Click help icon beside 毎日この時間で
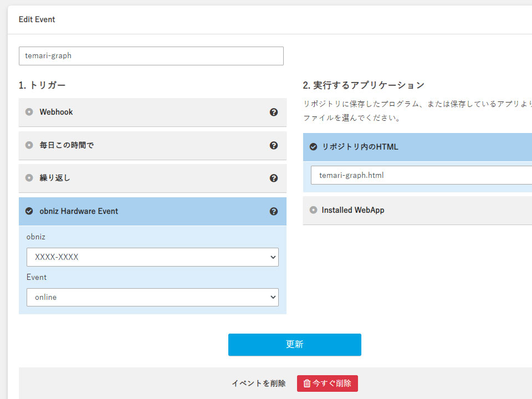 click(274, 145)
